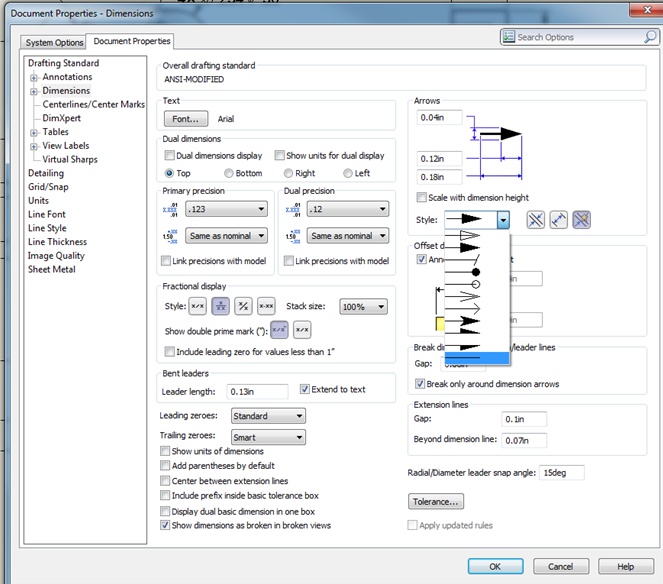Select the Bottom dual position radio
Viewport: 663px width, 584px height.
pyautogui.click(x=229, y=173)
